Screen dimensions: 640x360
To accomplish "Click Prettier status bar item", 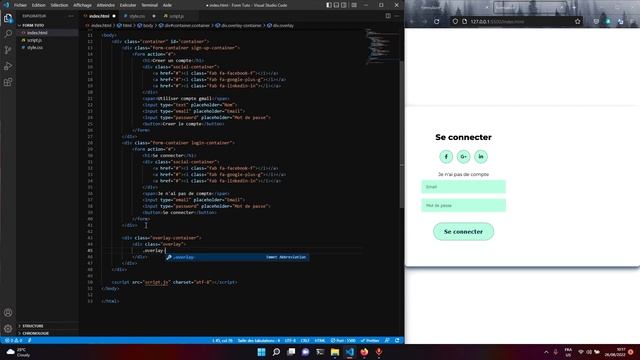I will coord(370,340).
